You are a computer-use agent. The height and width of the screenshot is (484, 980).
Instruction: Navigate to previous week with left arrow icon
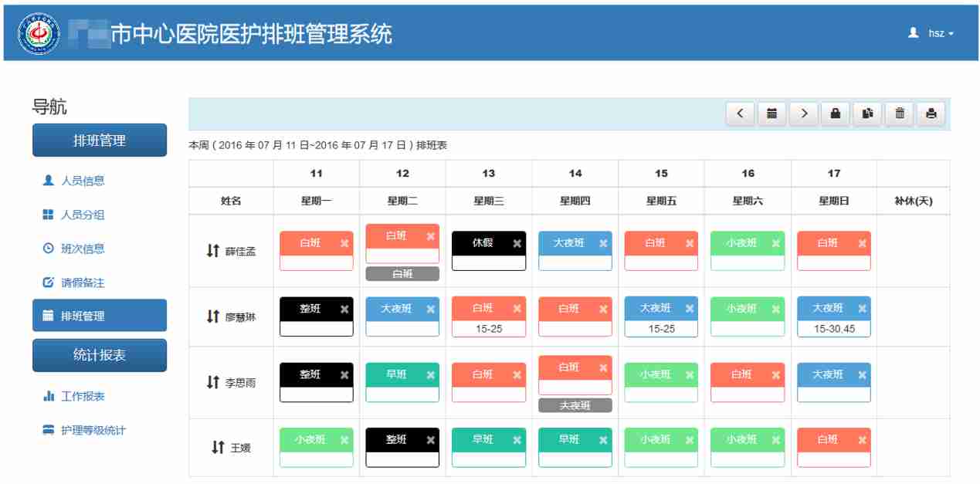pos(740,113)
